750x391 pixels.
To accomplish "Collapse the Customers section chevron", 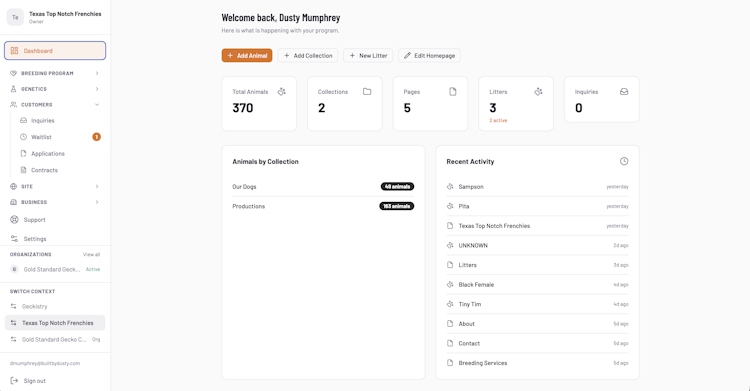I will (97, 104).
